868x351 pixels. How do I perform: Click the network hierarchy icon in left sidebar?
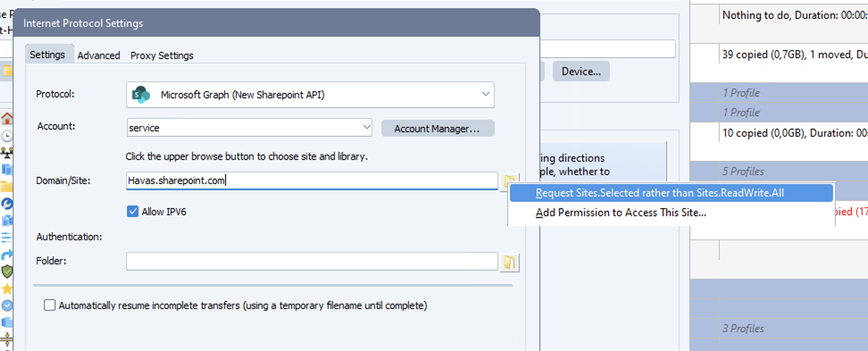coord(7,153)
